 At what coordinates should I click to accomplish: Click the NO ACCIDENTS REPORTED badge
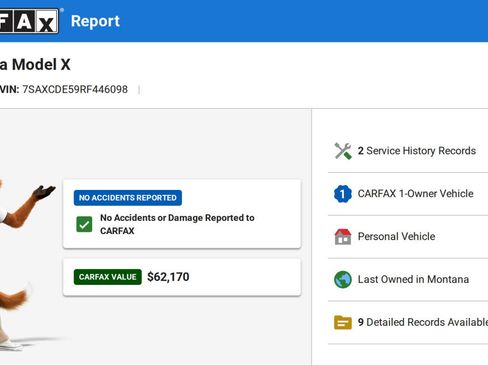[x=128, y=198]
